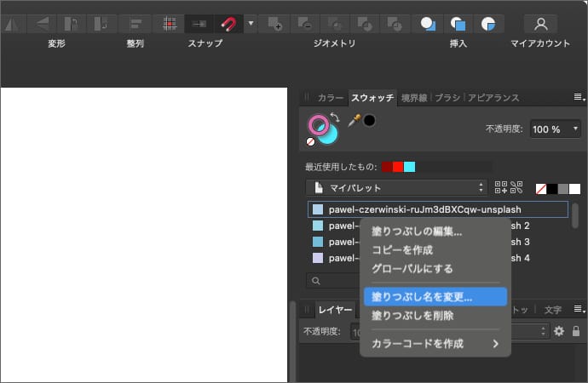Swap stroke and fill colors arrow
The height and width of the screenshot is (383, 588).
point(335,117)
